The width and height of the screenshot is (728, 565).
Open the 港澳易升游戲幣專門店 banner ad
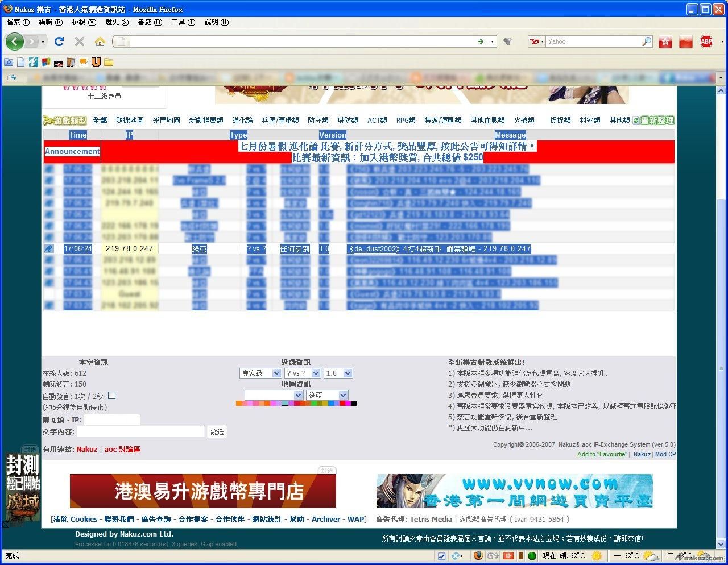(x=203, y=491)
